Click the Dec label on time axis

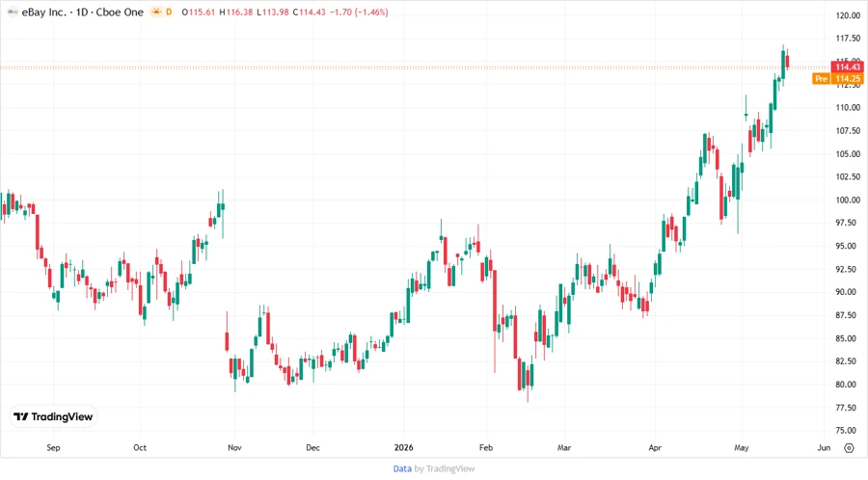pyautogui.click(x=312, y=447)
